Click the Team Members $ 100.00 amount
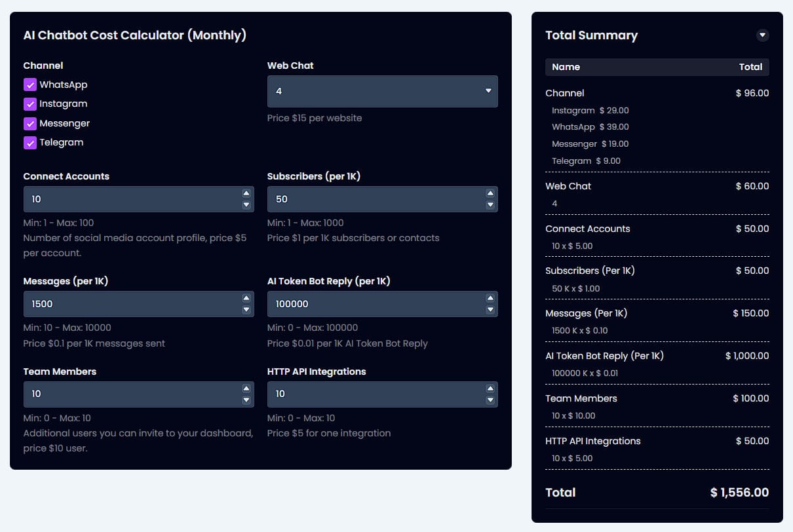793x532 pixels. pyautogui.click(x=751, y=398)
